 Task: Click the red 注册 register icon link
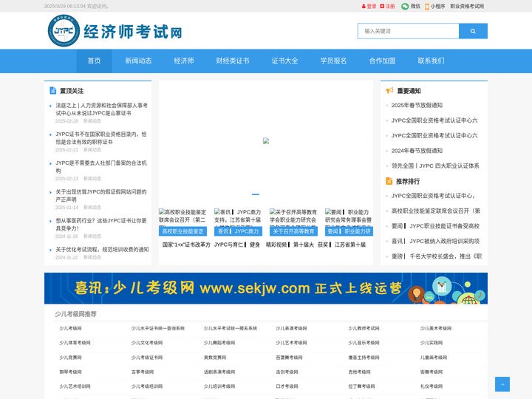(387, 6)
